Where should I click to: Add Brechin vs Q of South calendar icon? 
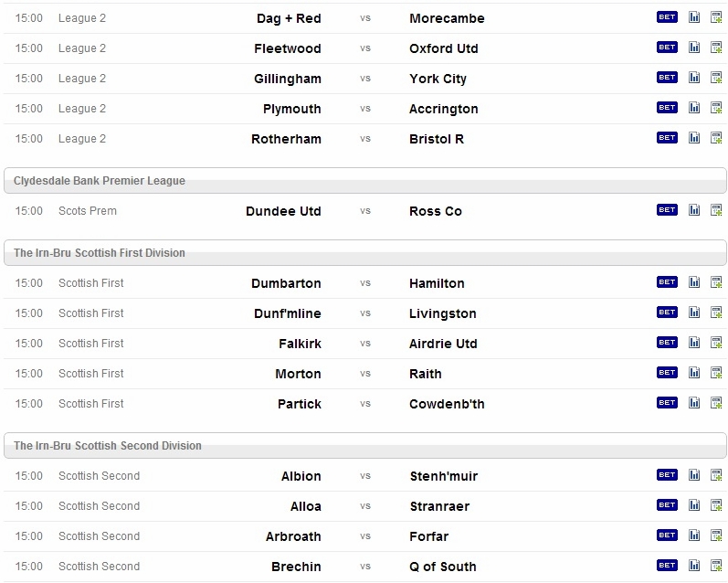click(716, 566)
